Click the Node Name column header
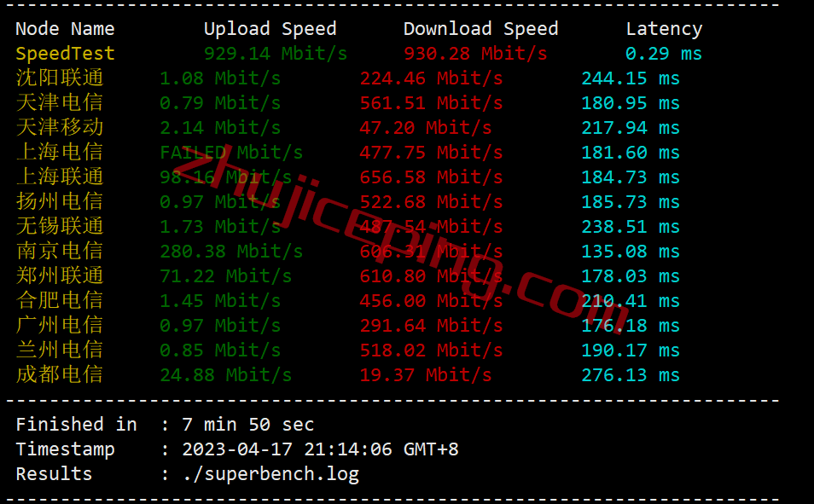 click(65, 28)
